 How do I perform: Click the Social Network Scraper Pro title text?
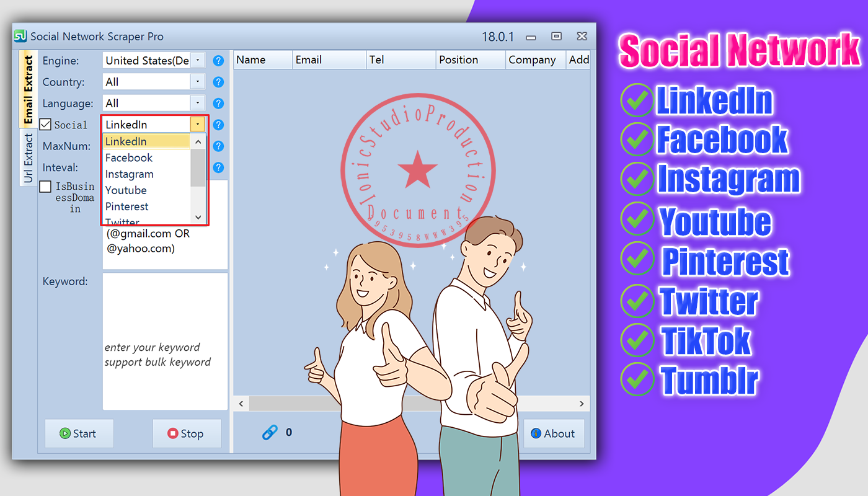pos(97,37)
